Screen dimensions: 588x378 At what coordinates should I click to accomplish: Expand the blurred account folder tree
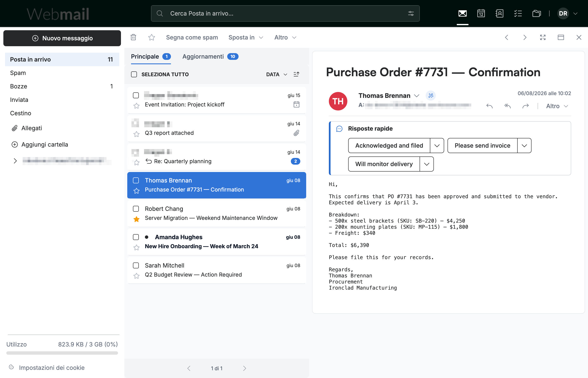15,161
